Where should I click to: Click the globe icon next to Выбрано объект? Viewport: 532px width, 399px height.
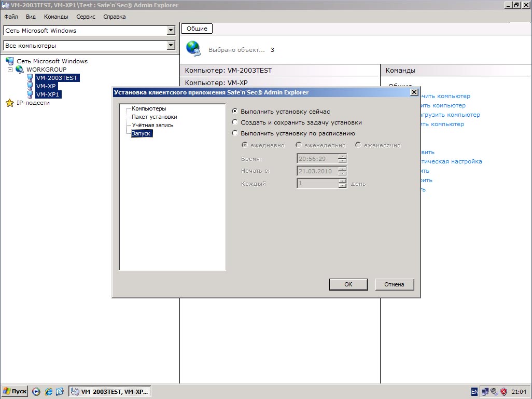194,48
